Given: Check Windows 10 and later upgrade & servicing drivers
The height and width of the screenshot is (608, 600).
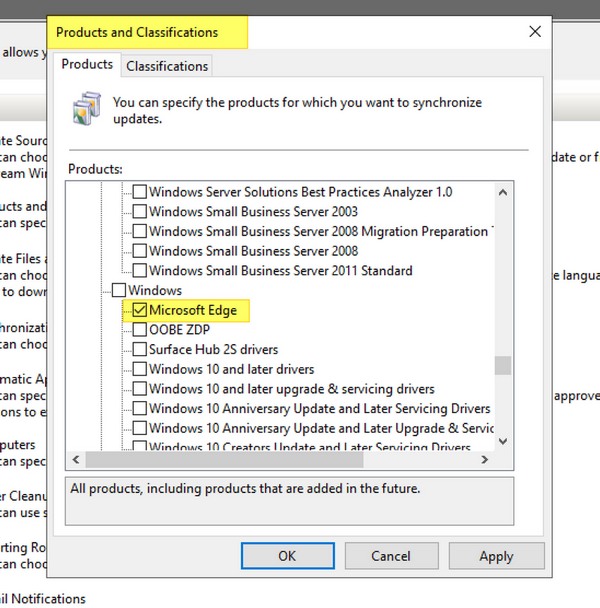Looking at the screenshot, I should (140, 389).
